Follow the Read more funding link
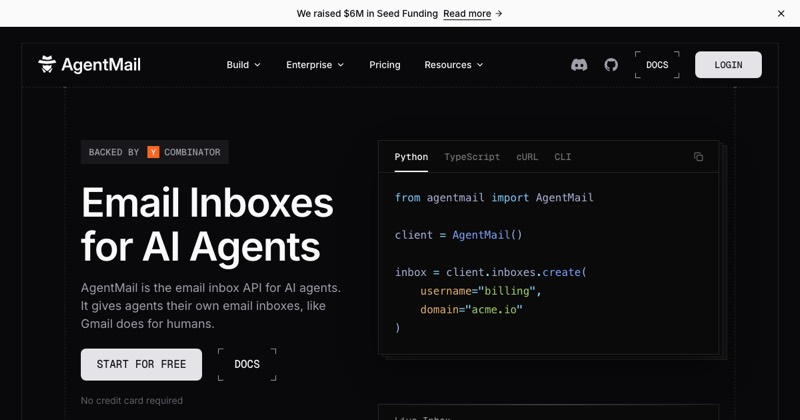800x420 pixels. (x=472, y=14)
